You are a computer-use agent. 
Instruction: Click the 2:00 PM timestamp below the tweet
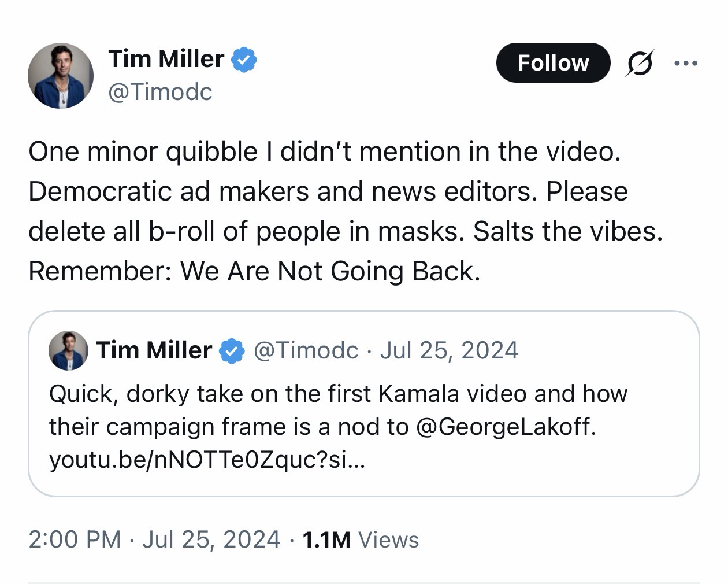(x=75, y=539)
